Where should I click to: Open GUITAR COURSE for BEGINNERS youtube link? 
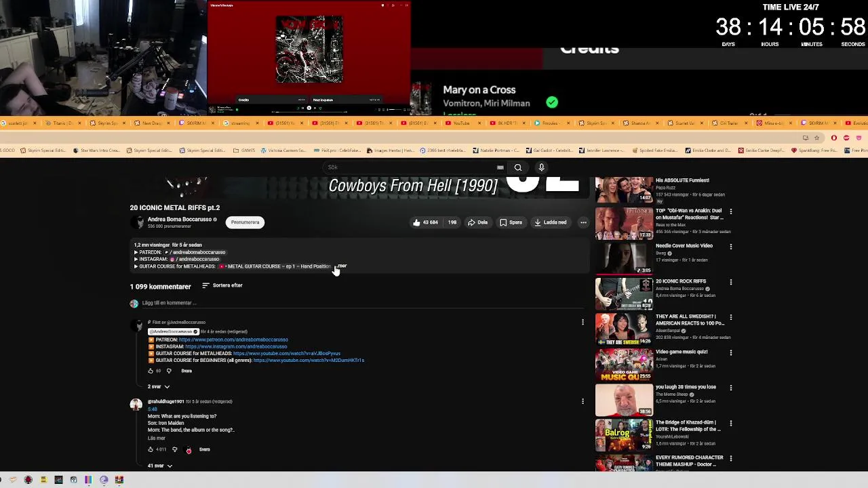pos(309,360)
